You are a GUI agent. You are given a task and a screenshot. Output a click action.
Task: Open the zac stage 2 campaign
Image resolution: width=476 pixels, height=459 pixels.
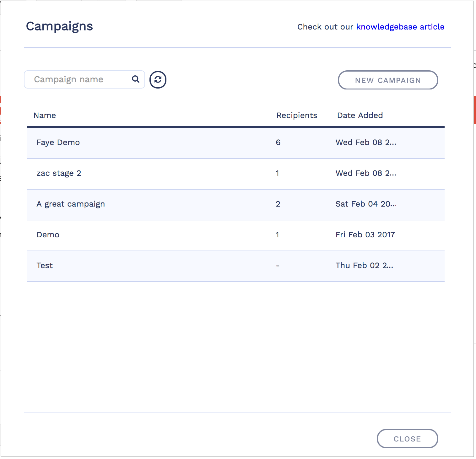59,173
